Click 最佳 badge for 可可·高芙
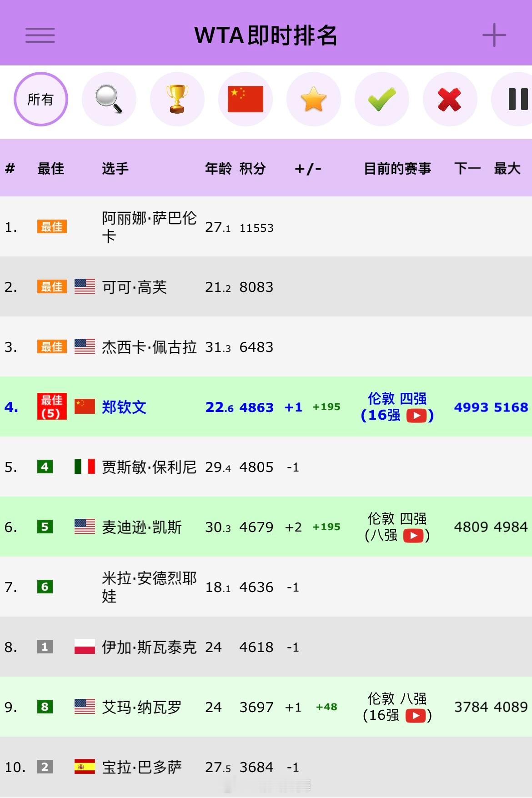 point(52,286)
